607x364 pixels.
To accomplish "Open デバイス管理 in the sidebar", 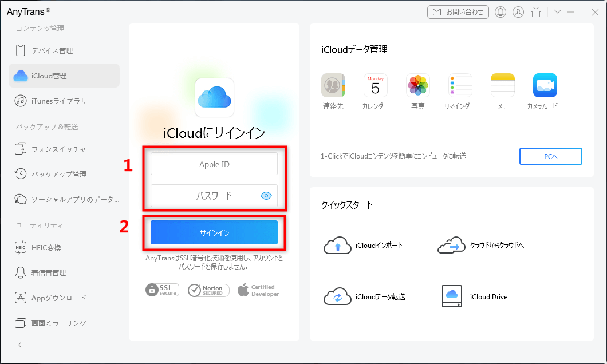I will [x=52, y=50].
